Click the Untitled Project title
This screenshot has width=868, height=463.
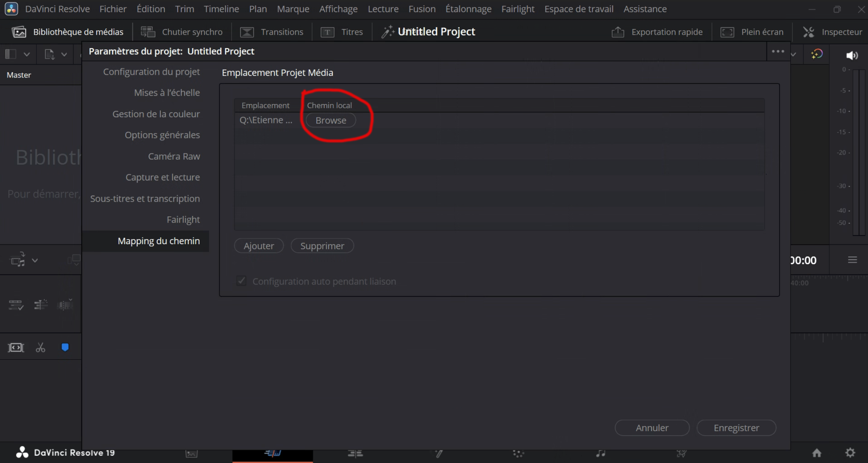(x=436, y=31)
